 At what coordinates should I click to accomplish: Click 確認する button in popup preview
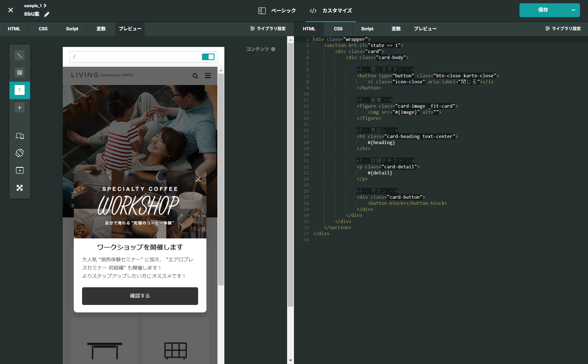140,296
